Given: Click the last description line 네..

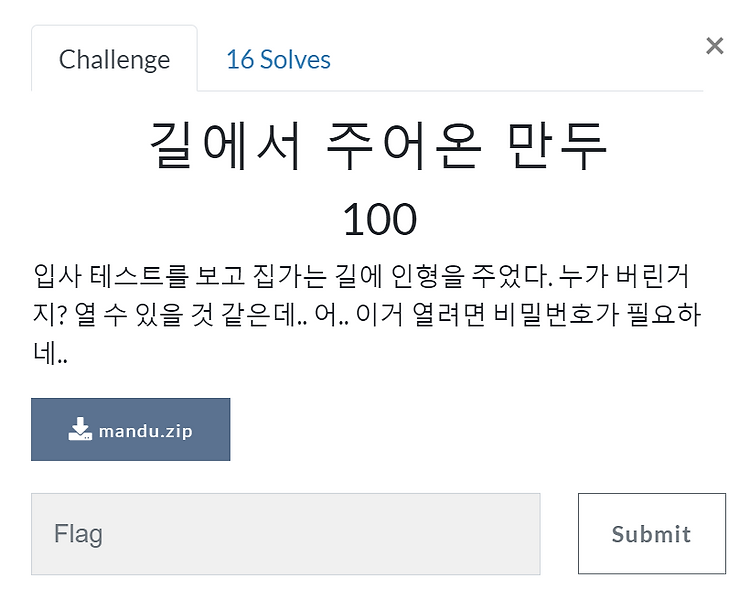Looking at the screenshot, I should [x=50, y=353].
